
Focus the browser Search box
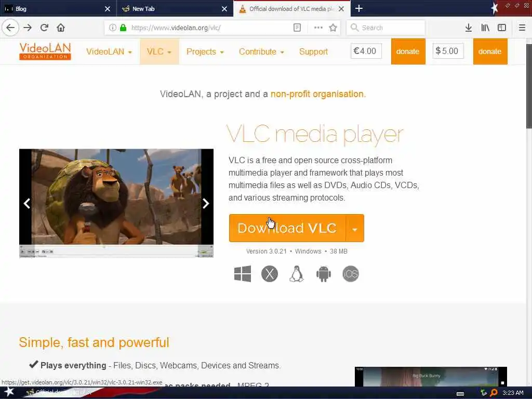point(386,28)
